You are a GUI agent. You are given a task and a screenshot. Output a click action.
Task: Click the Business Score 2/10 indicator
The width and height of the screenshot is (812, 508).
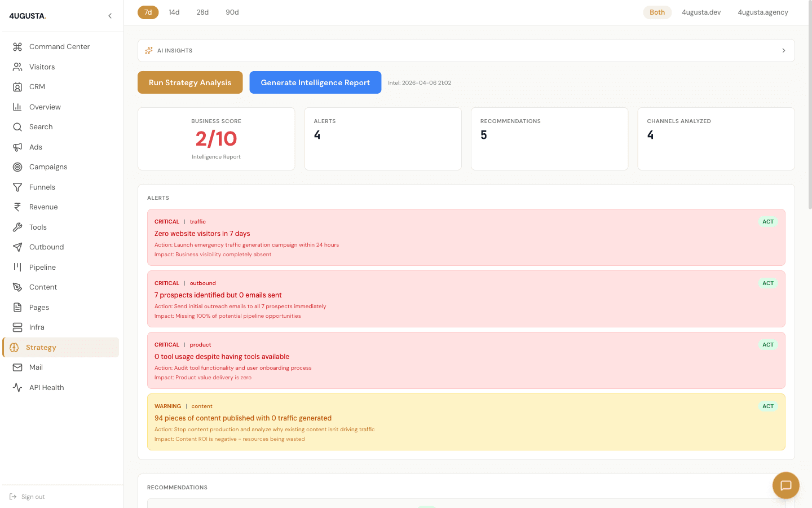[x=216, y=138]
